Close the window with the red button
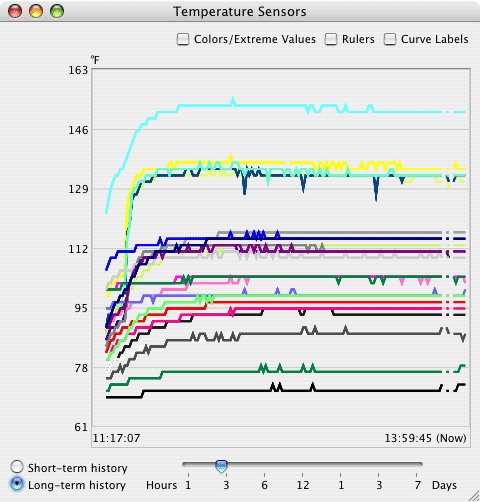The width and height of the screenshot is (480, 502). click(x=15, y=11)
